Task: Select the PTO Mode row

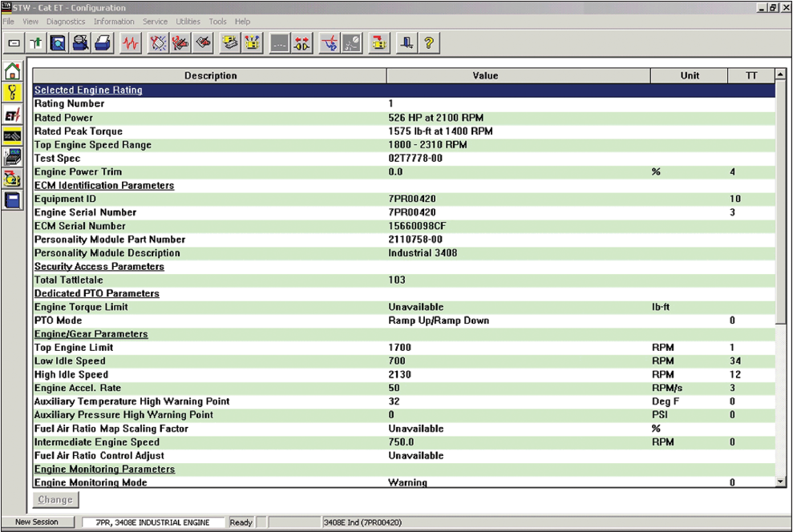Action: [403, 320]
